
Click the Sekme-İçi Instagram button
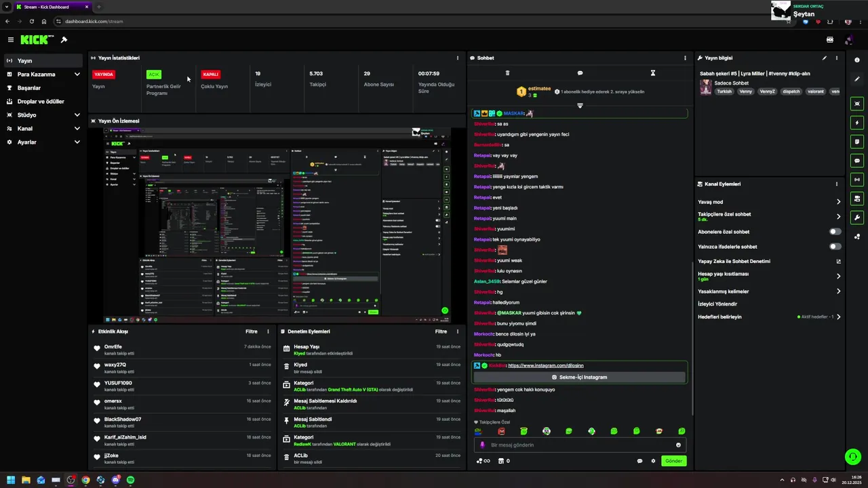(579, 378)
